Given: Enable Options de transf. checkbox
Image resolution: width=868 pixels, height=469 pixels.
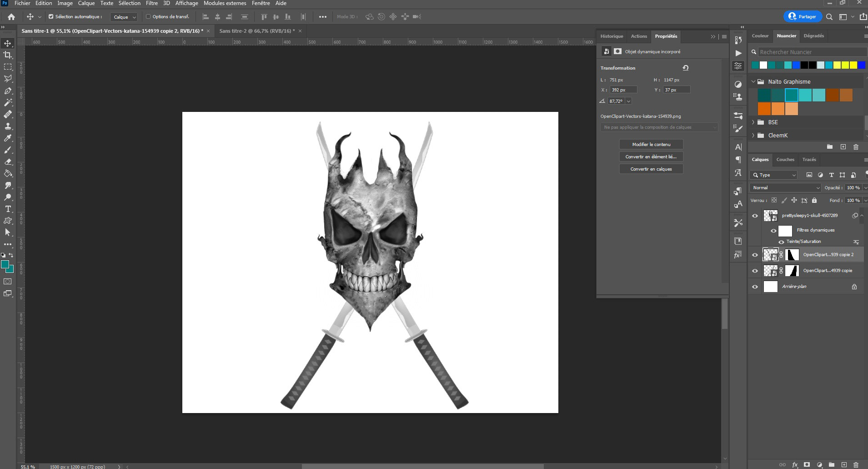Looking at the screenshot, I should tap(148, 17).
